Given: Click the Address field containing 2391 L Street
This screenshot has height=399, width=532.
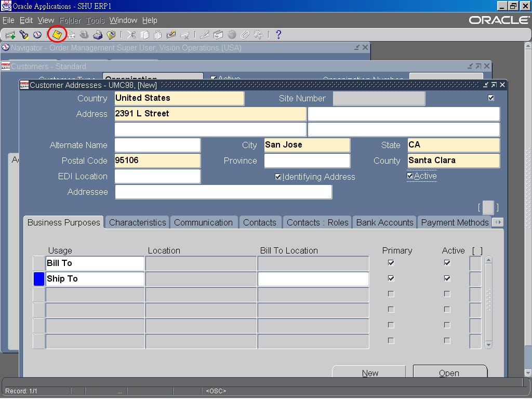Looking at the screenshot, I should coord(210,114).
